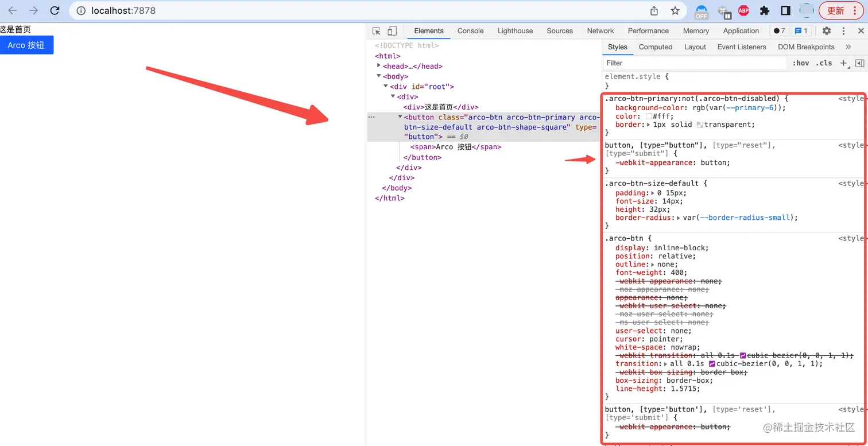
Task: Show more Styles pane tabs chevron
Action: click(x=848, y=47)
